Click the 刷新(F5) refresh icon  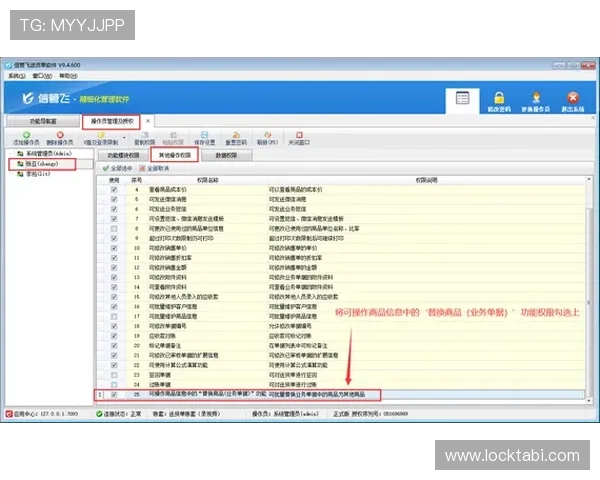(x=267, y=135)
